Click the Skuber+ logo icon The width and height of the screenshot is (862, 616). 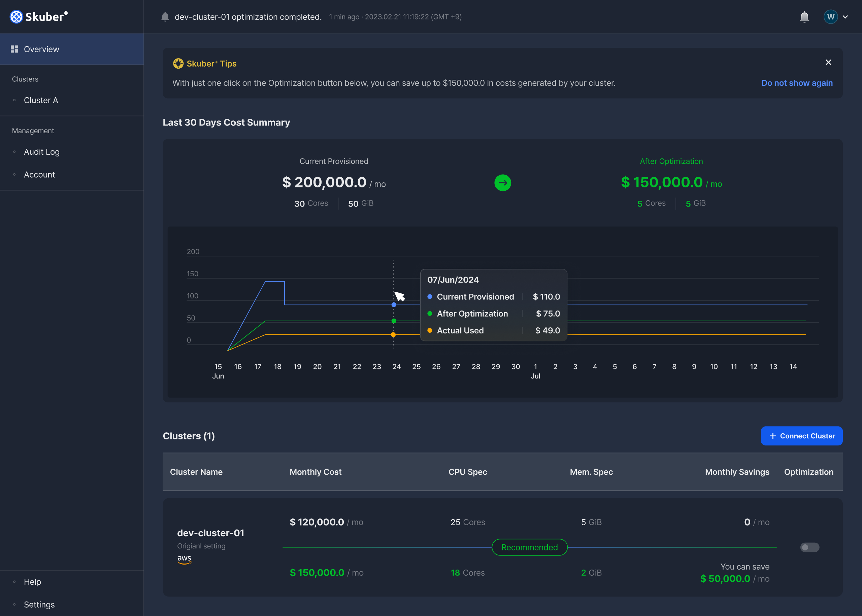(x=16, y=17)
